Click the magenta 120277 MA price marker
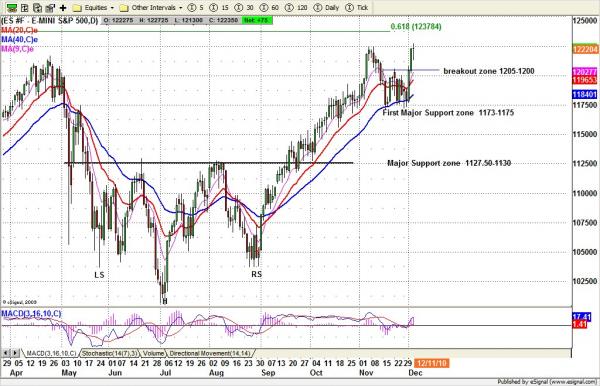The height and width of the screenshot is (386, 600). (585, 72)
